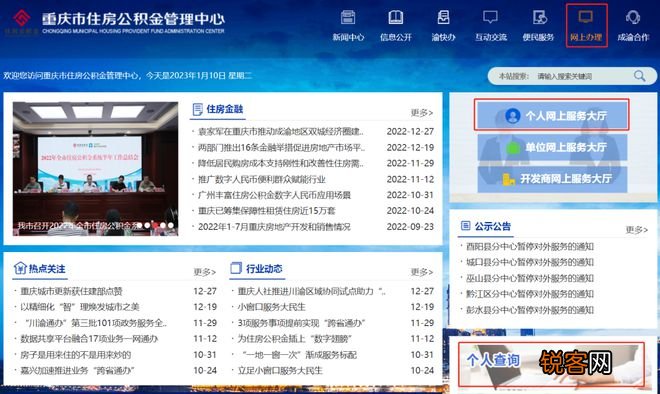The width and height of the screenshot is (660, 394).
Task: Open 嘉兴加速推进业务"跨省通办"
Action: click(x=77, y=370)
